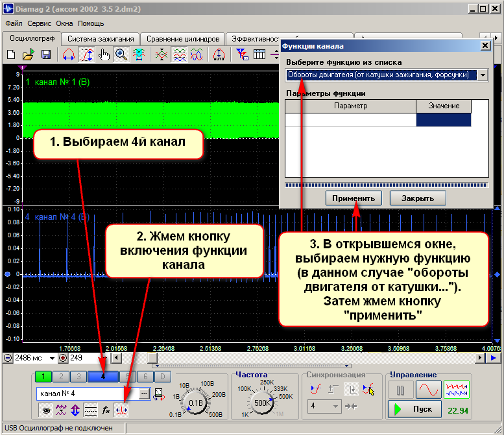The width and height of the screenshot is (504, 435).
Task: Open the Помощь menu
Action: pos(91,23)
